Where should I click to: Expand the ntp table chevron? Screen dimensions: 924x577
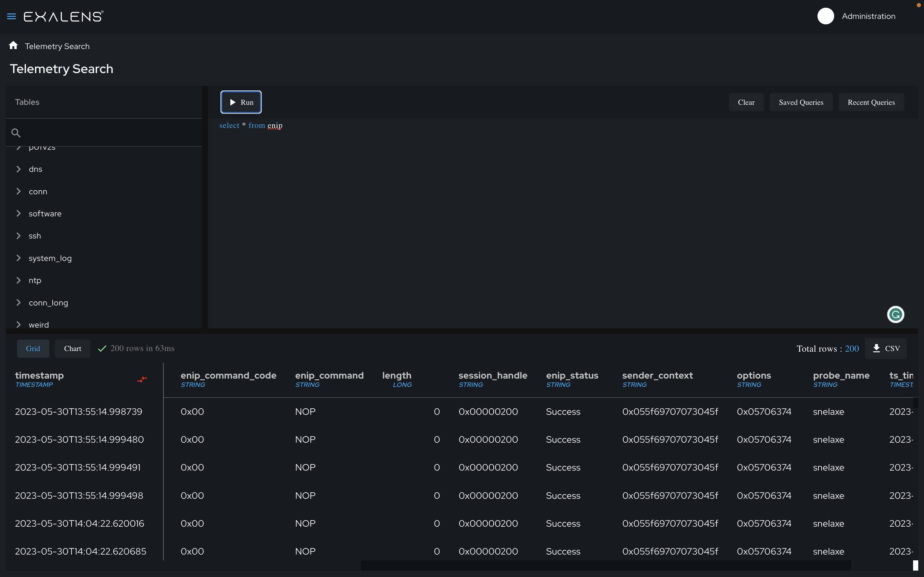tap(18, 280)
